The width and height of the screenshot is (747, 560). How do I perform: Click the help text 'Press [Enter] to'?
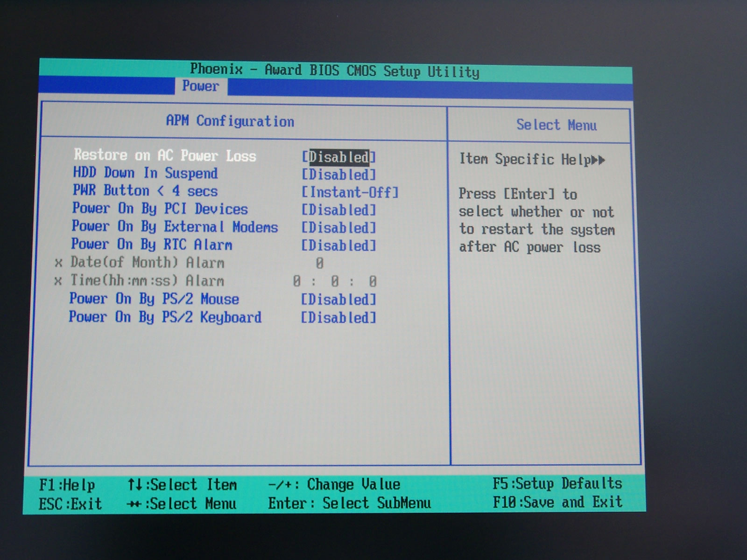[x=518, y=194]
